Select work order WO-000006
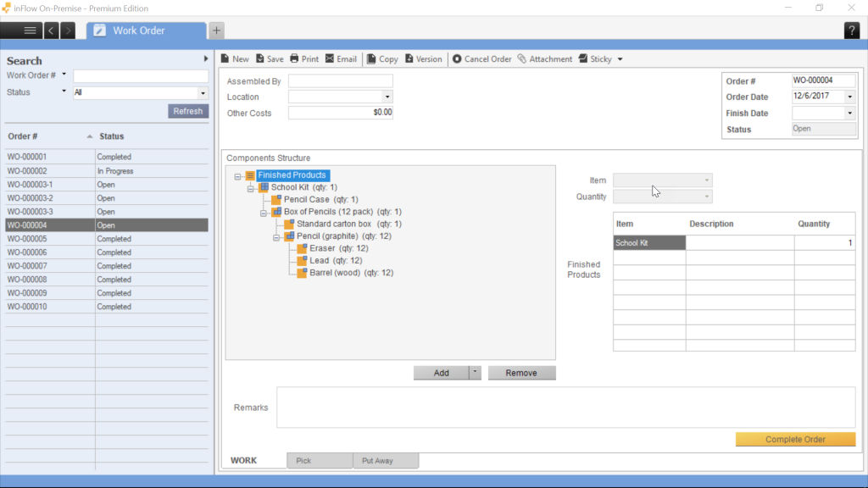Image resolution: width=868 pixels, height=488 pixels. [x=106, y=252]
